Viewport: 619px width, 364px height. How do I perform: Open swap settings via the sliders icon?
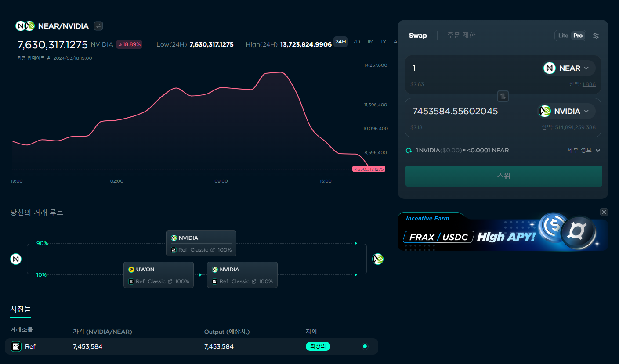[596, 36]
